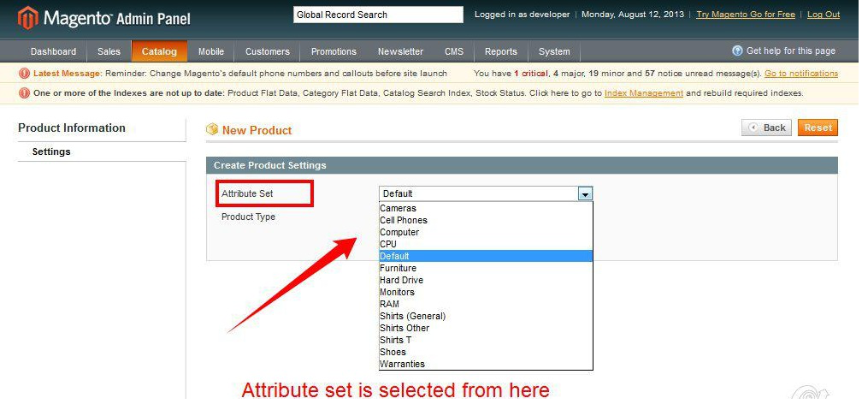Choose RAM from the dropdown list
This screenshot has width=868, height=404.
pos(486,304)
